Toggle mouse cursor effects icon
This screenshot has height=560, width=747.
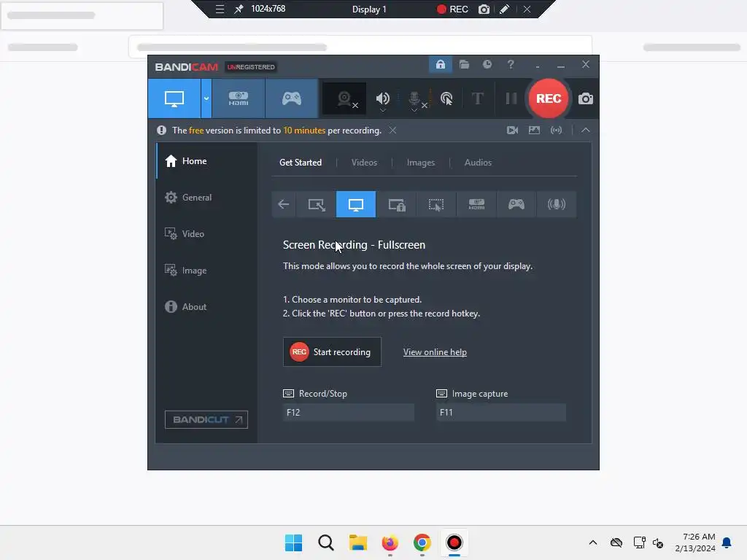pyautogui.click(x=446, y=98)
